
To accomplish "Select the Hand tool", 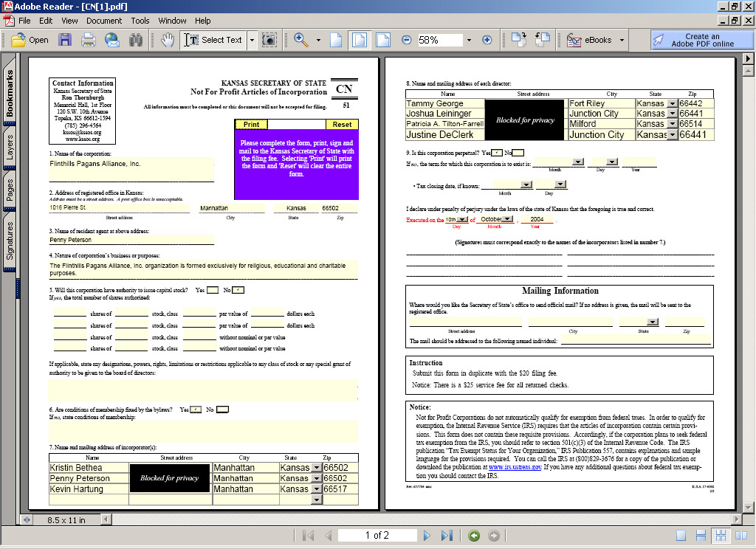I will [168, 40].
